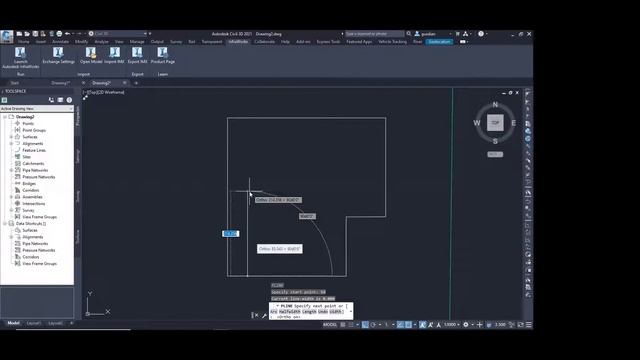The image size is (640, 360).
Task: Select View Frame Groups under Data Shortcuts
Action: tap(39, 264)
